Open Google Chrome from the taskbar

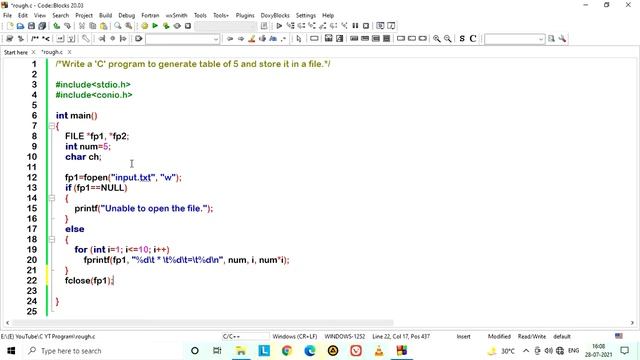[x=287, y=351]
